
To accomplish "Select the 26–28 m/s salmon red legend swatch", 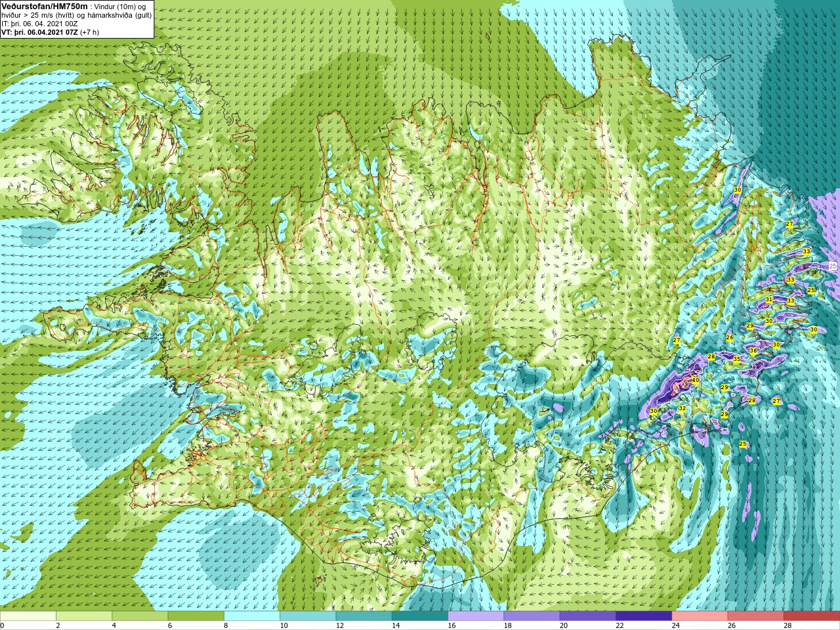I will pos(756,616).
